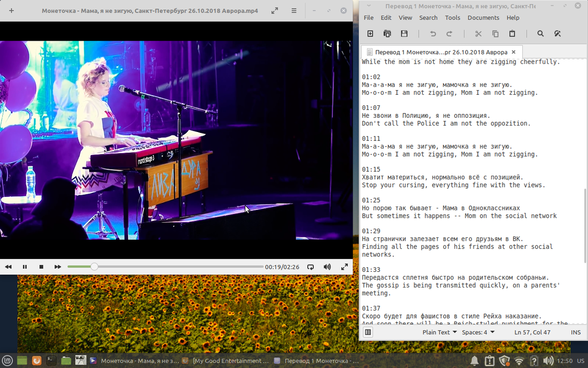
Task: Open the Documents menu
Action: pos(483,18)
